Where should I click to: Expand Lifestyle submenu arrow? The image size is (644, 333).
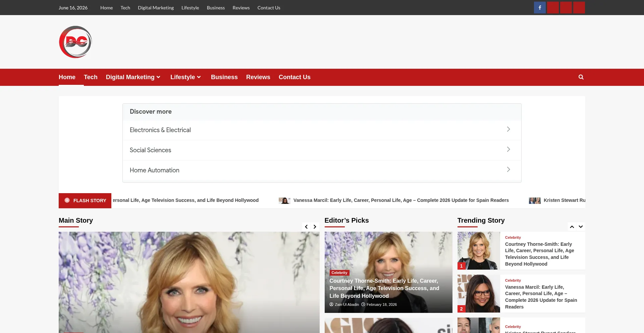(x=199, y=77)
